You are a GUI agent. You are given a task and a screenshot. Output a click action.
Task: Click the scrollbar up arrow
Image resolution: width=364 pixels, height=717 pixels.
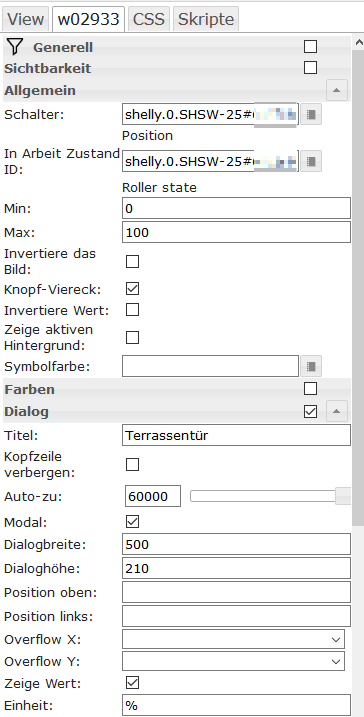[359, 43]
